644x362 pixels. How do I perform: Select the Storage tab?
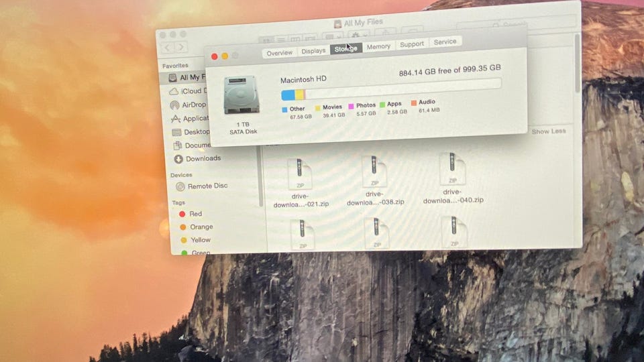(346, 49)
